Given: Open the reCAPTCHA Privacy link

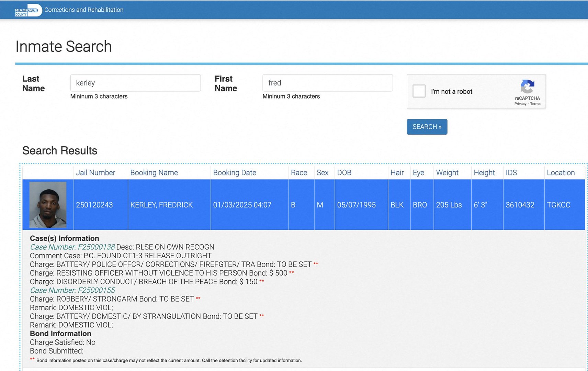Looking at the screenshot, I should [x=520, y=104].
